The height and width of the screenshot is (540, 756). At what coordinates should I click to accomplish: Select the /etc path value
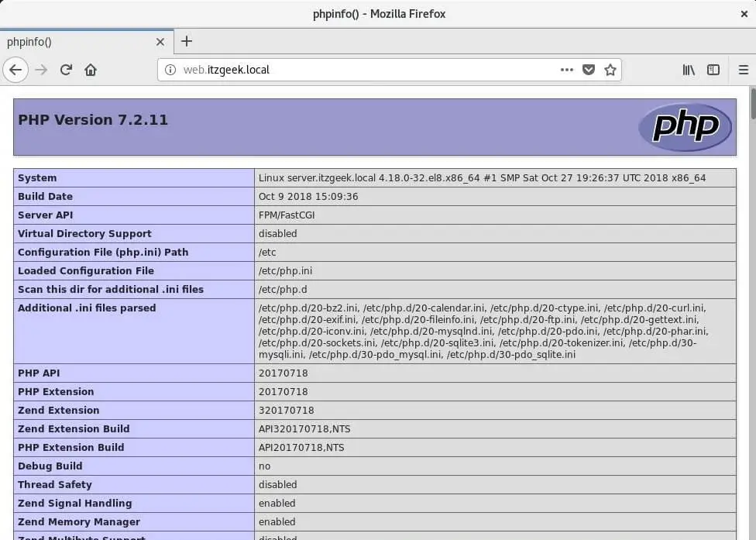[267, 252]
